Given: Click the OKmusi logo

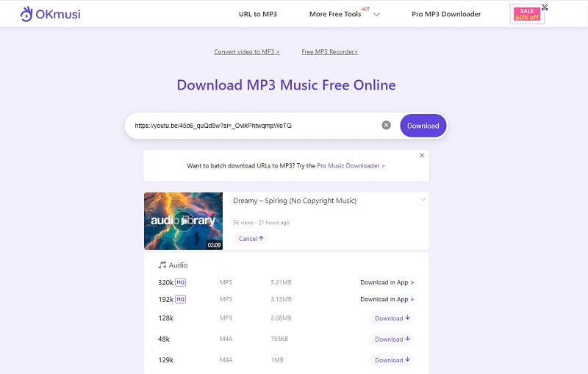Looking at the screenshot, I should [50, 14].
